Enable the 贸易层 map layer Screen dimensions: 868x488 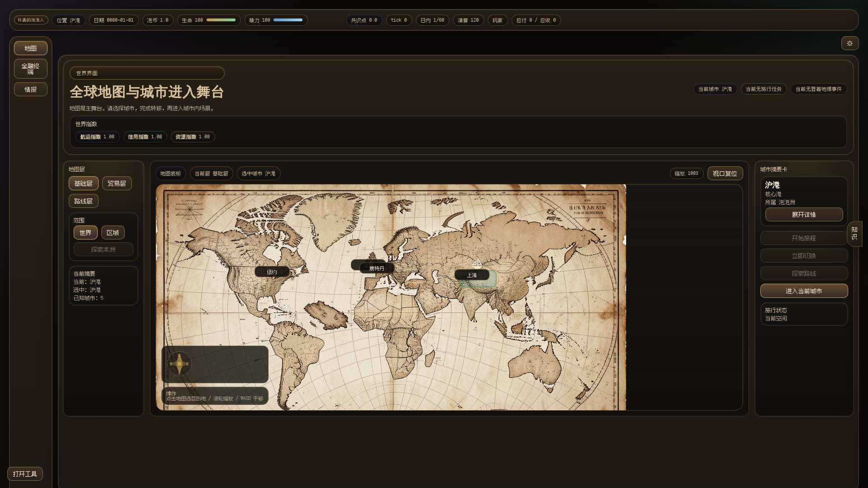coord(117,183)
